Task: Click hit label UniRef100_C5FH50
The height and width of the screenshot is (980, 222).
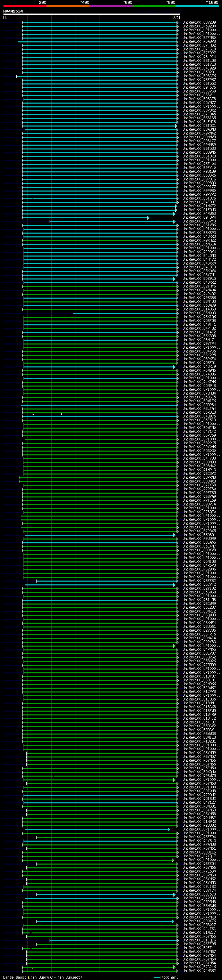Action: coord(199,768)
